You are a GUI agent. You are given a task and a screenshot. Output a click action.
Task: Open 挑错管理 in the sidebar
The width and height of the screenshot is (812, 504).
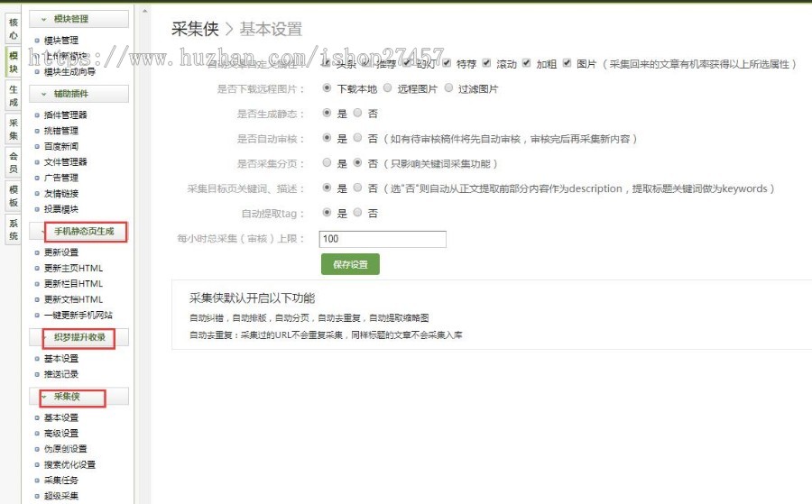[61, 131]
